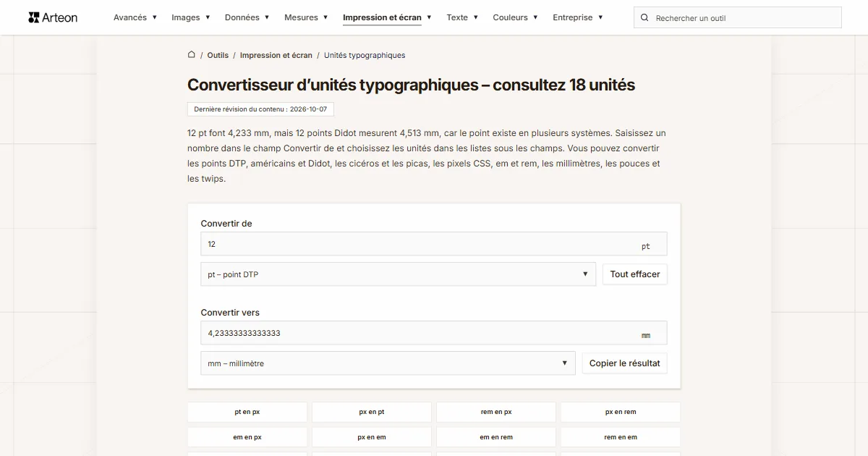This screenshot has height=456, width=868.
Task: Open the Images menu
Action: pos(191,17)
